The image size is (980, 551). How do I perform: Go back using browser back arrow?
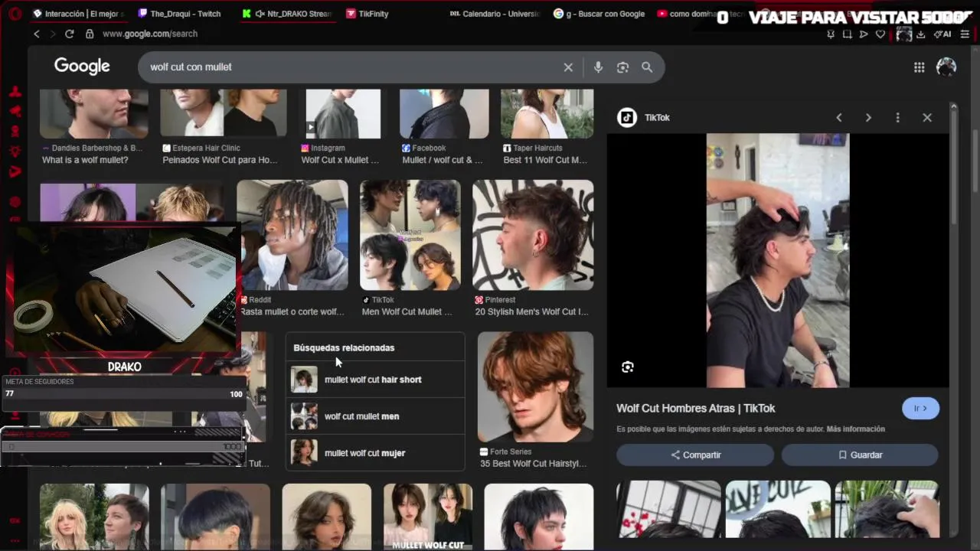click(36, 34)
